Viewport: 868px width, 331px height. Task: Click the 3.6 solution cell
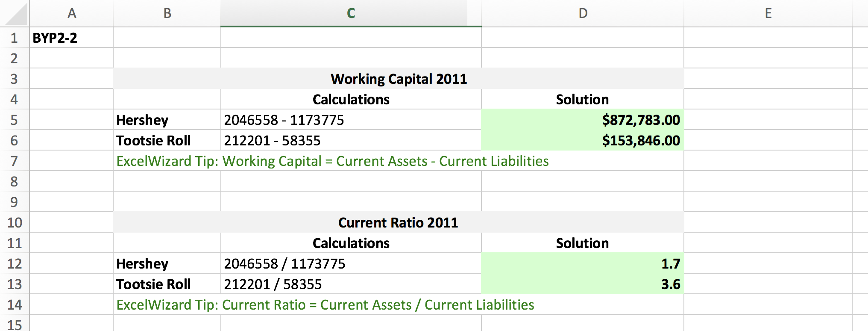point(583,284)
